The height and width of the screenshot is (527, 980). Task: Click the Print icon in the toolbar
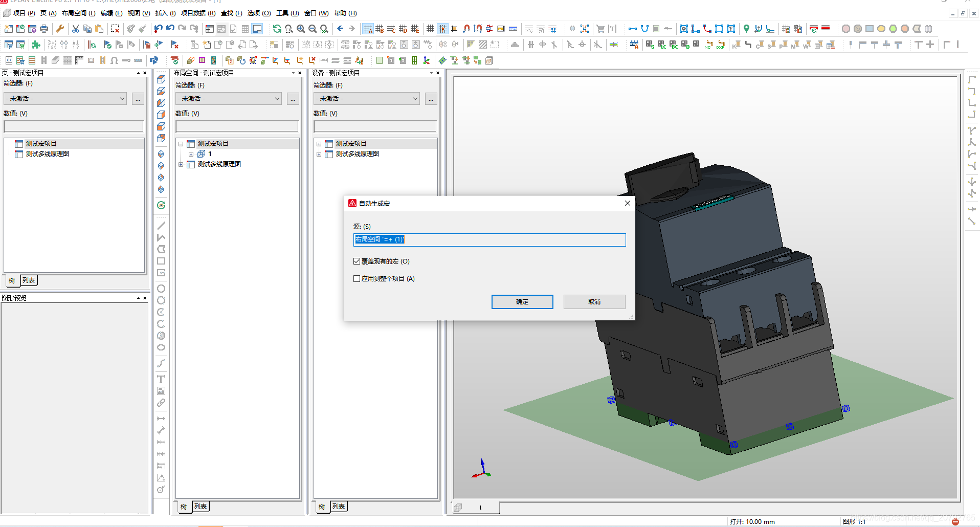pyautogui.click(x=44, y=29)
